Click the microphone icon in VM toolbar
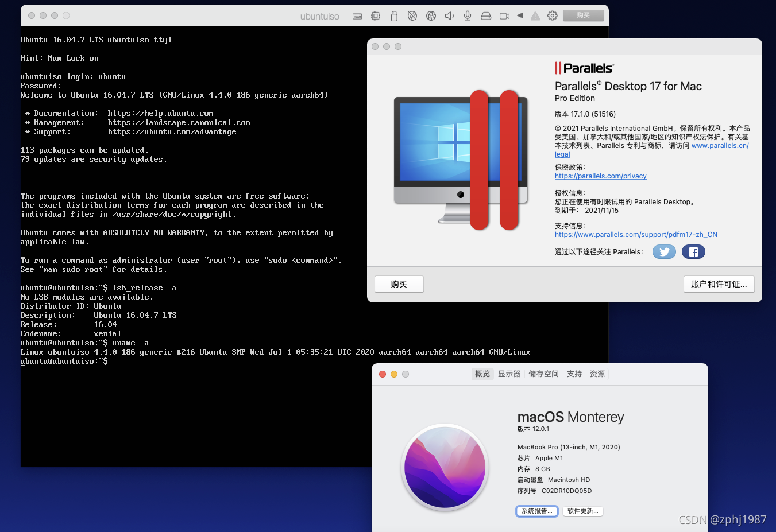The width and height of the screenshot is (776, 532). (x=468, y=16)
